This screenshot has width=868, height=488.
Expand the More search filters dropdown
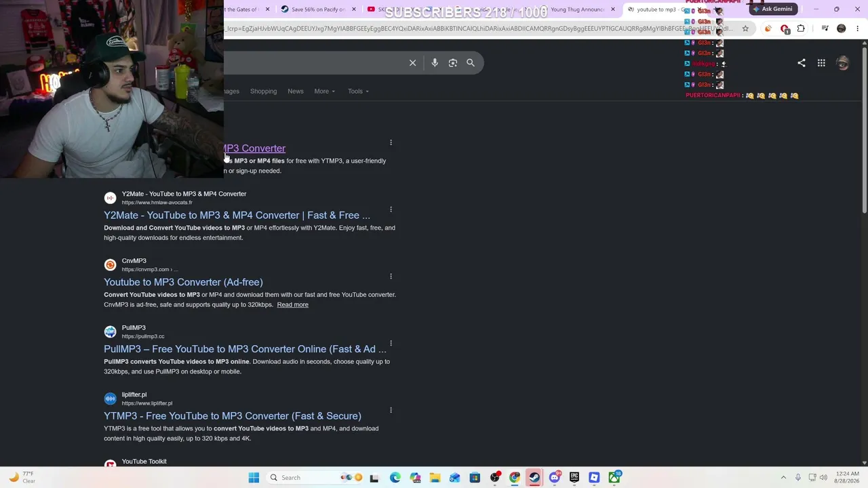coord(325,91)
